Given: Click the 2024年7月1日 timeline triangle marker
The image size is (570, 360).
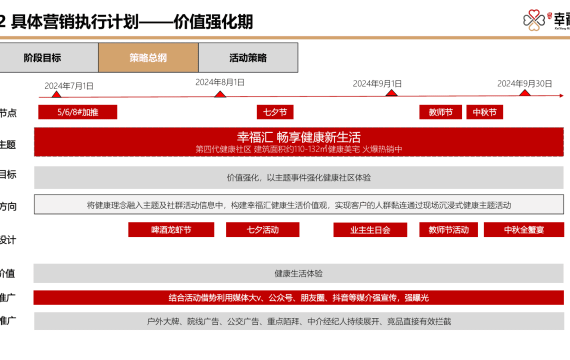Looking at the screenshot, I should 56,94.
